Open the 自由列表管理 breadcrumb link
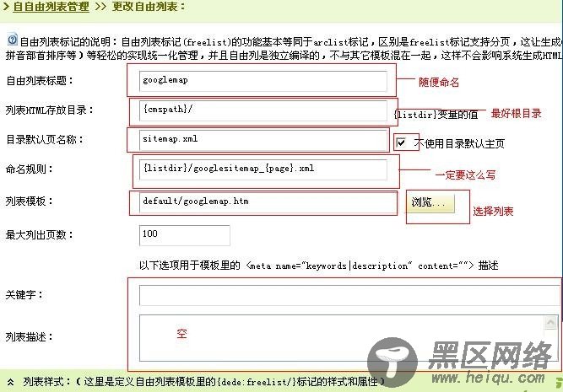 click(x=51, y=7)
